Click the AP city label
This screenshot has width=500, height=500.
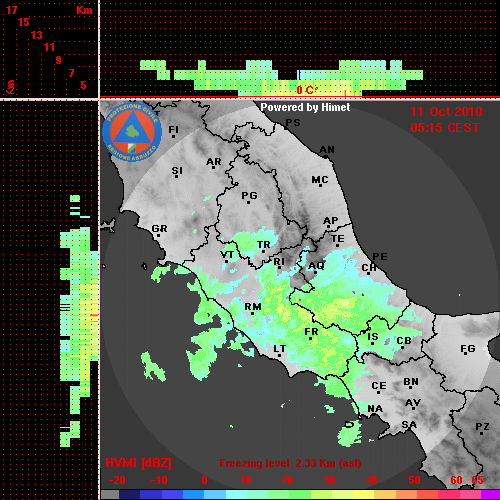tap(331, 220)
